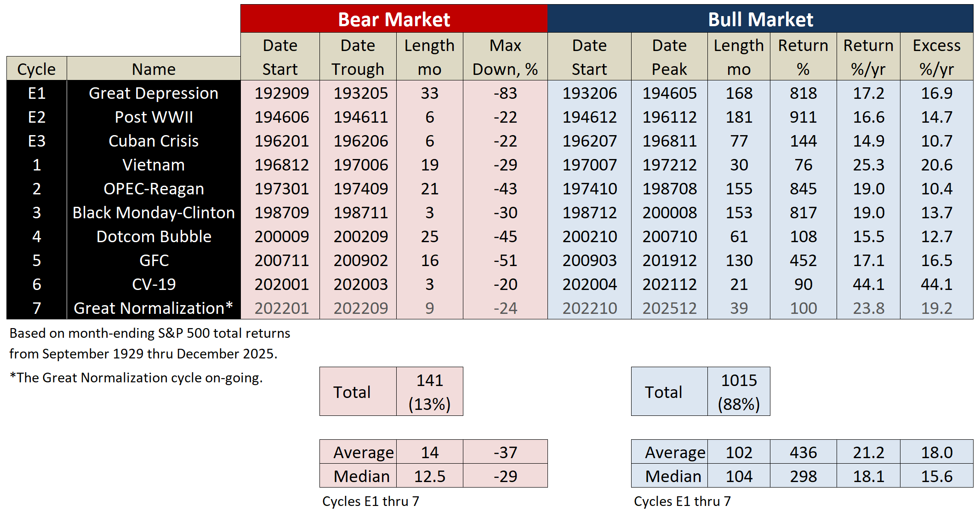Select the Cuban Crisis name cell

click(154, 141)
